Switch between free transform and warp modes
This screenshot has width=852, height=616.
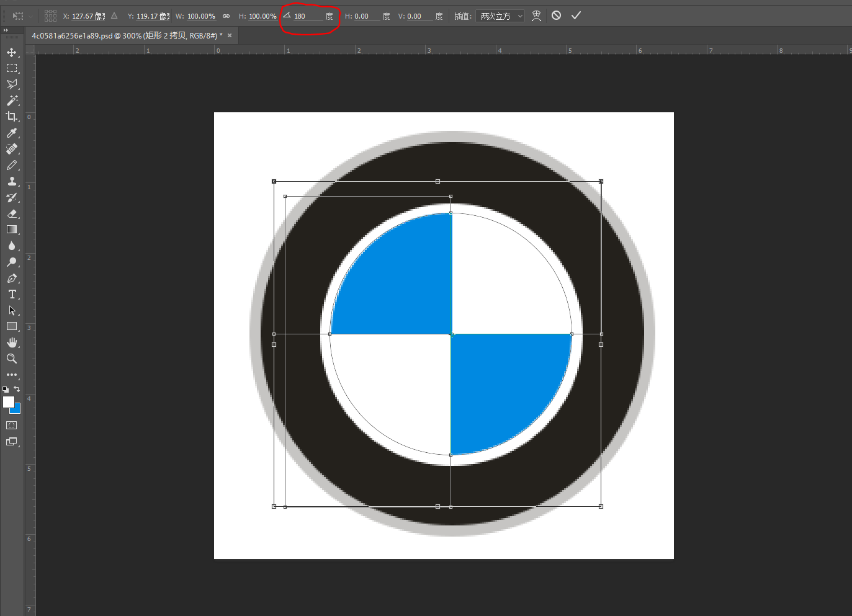pos(537,16)
